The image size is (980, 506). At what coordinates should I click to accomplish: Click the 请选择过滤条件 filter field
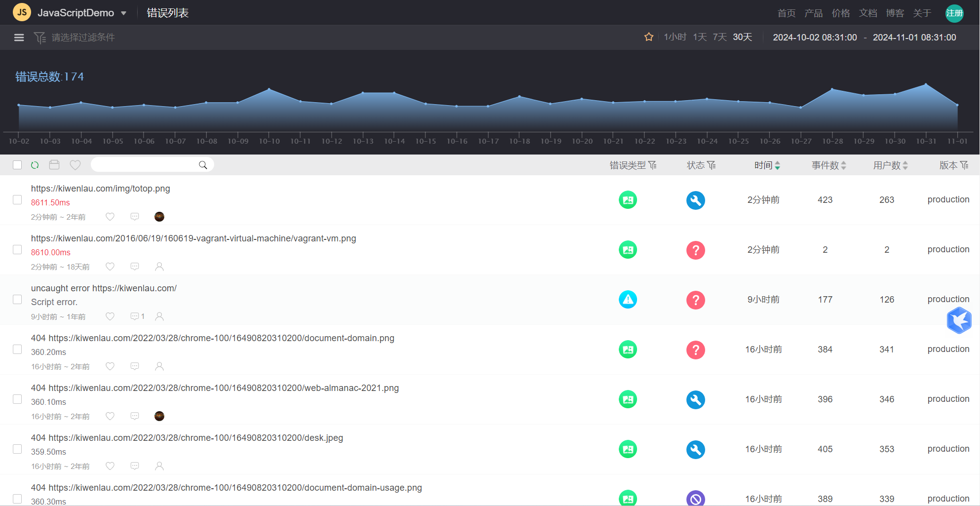[x=83, y=38]
